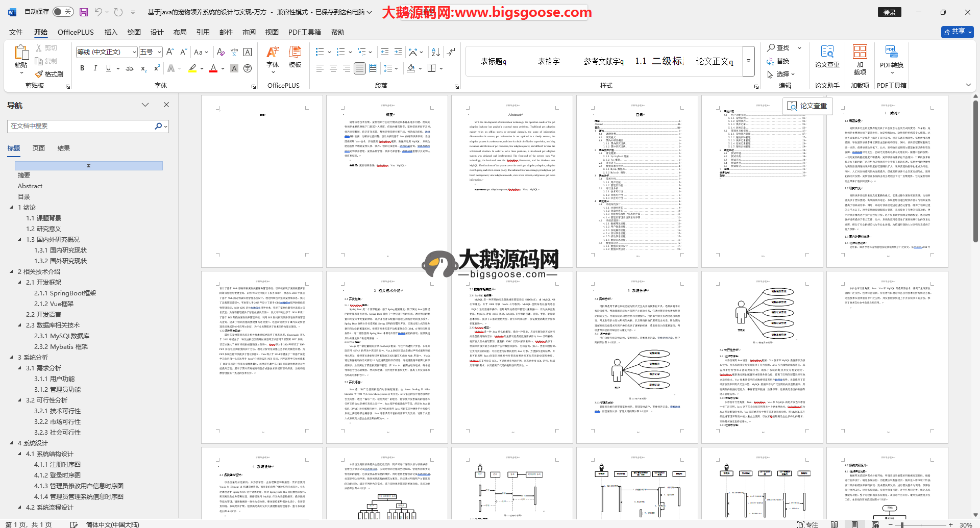Click the strikethrough text icon
This screenshot has height=528, width=980.
(x=130, y=68)
